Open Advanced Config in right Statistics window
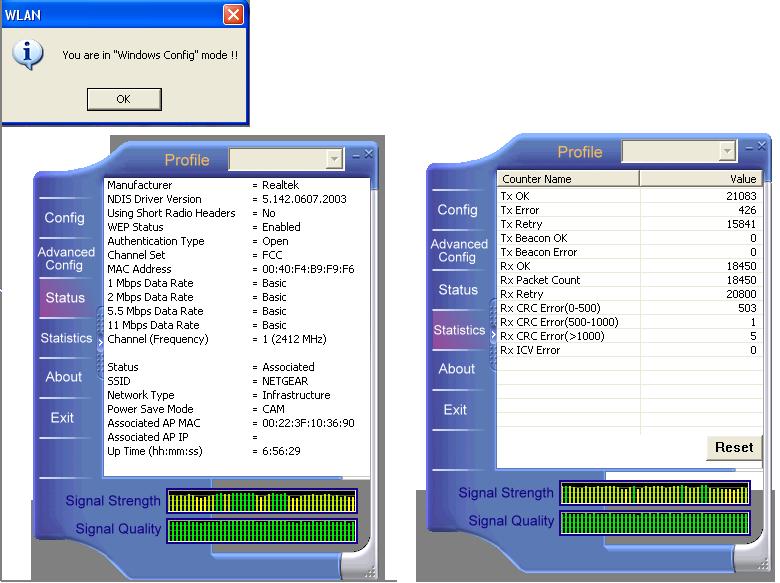The width and height of the screenshot is (780, 583). tap(459, 250)
